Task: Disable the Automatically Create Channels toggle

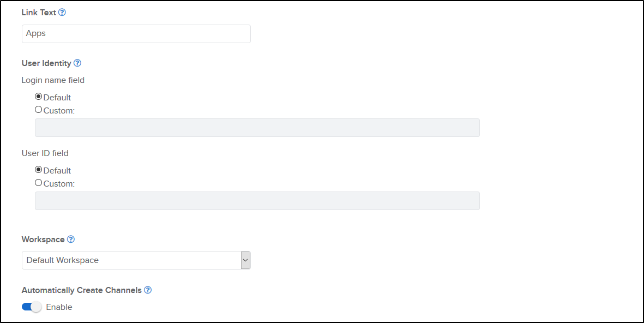Action: (x=32, y=307)
